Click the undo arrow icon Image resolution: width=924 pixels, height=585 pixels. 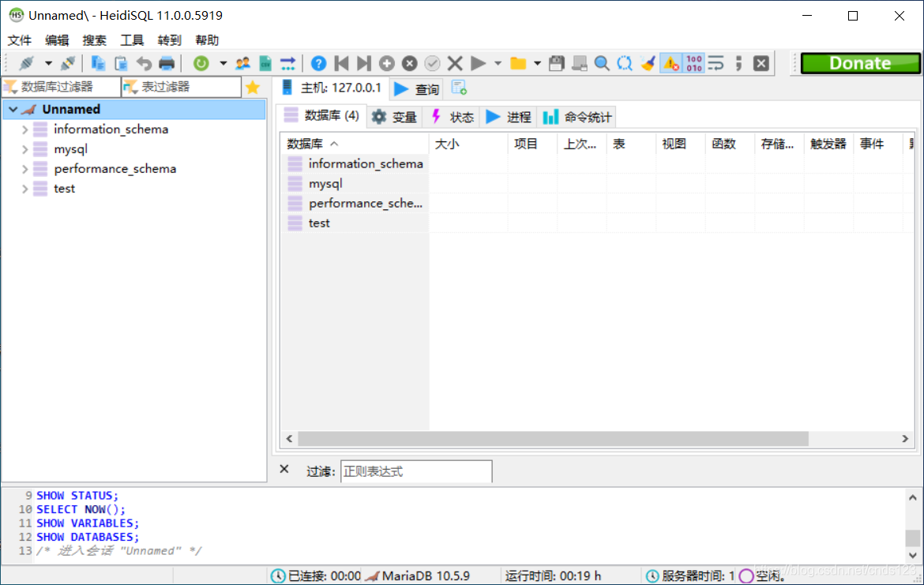(x=144, y=63)
